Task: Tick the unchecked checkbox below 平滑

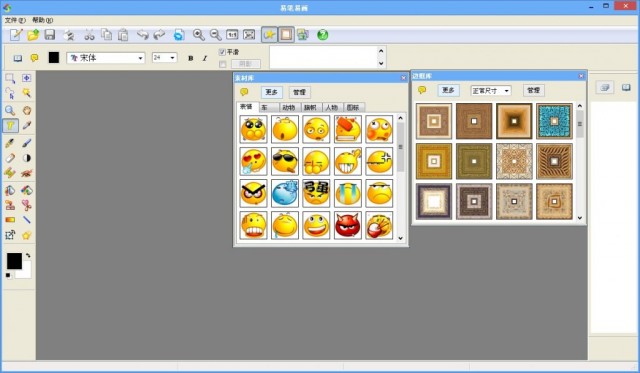Action: (222, 64)
